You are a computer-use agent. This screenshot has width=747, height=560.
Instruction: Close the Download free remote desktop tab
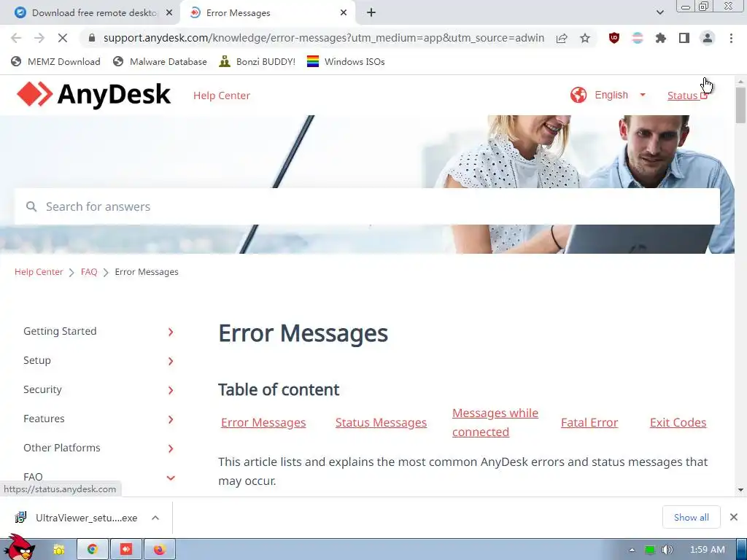click(x=169, y=13)
